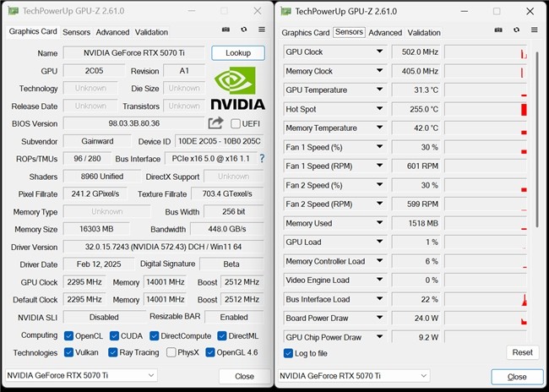Screen dimensions: 549x392
Task: Click the GPU Clock sensor graph
Action: point(486,52)
